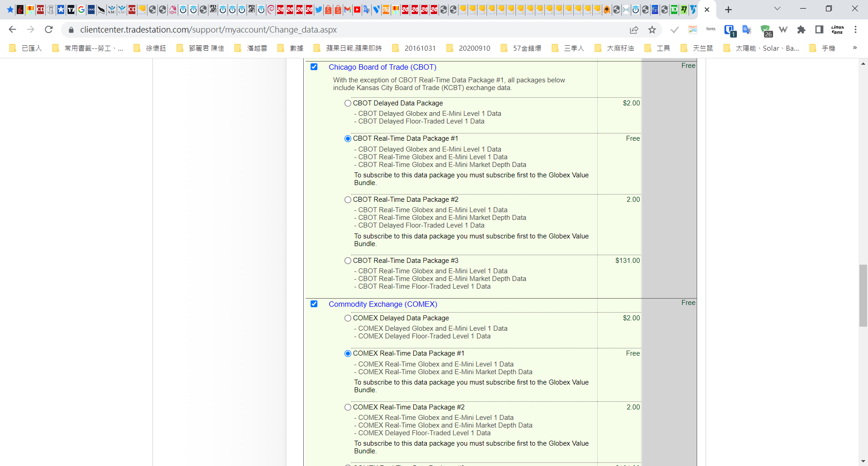Open the 太陽能 Solar bookmarks folder

(761, 48)
